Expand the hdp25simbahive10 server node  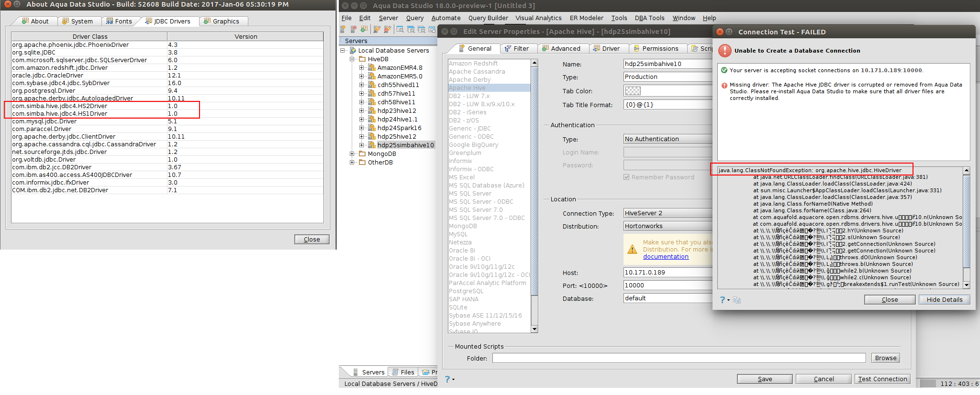pos(362,145)
